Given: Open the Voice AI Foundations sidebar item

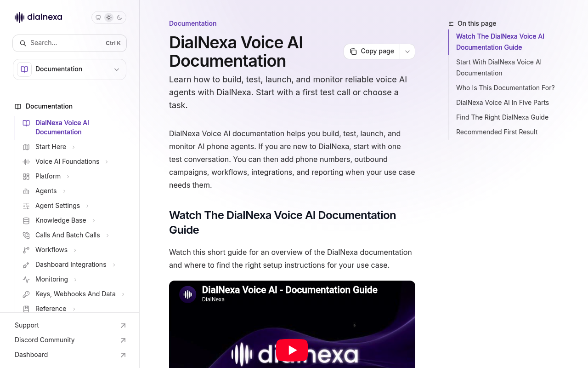Looking at the screenshot, I should (67, 161).
